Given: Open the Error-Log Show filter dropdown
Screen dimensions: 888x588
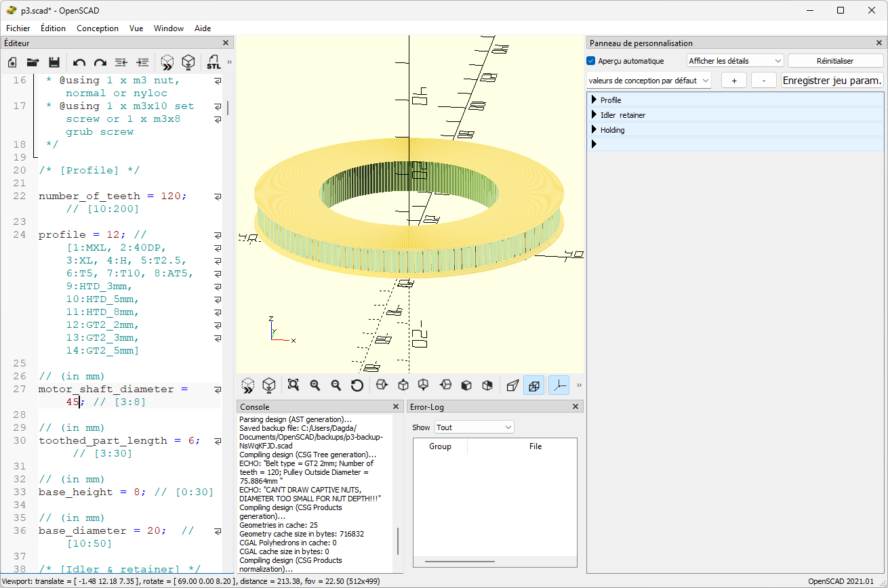Looking at the screenshot, I should pos(474,427).
